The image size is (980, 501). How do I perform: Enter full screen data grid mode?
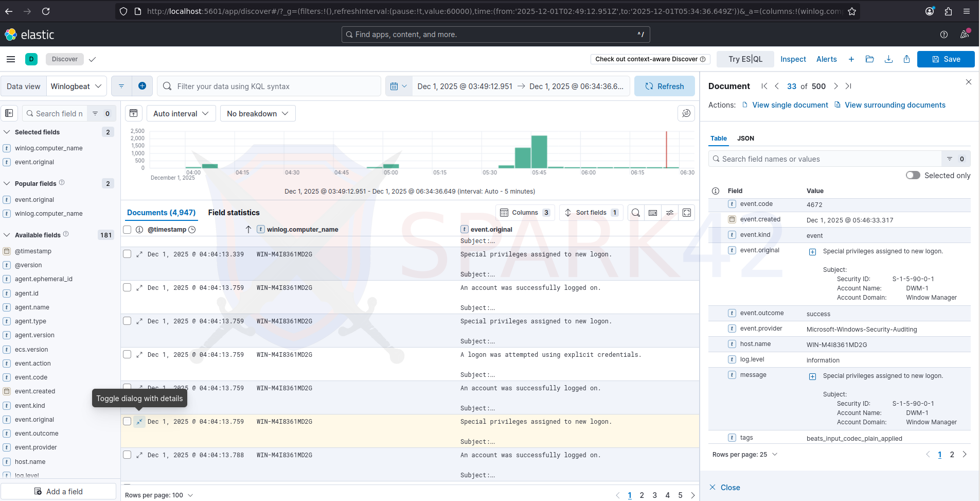(x=687, y=213)
